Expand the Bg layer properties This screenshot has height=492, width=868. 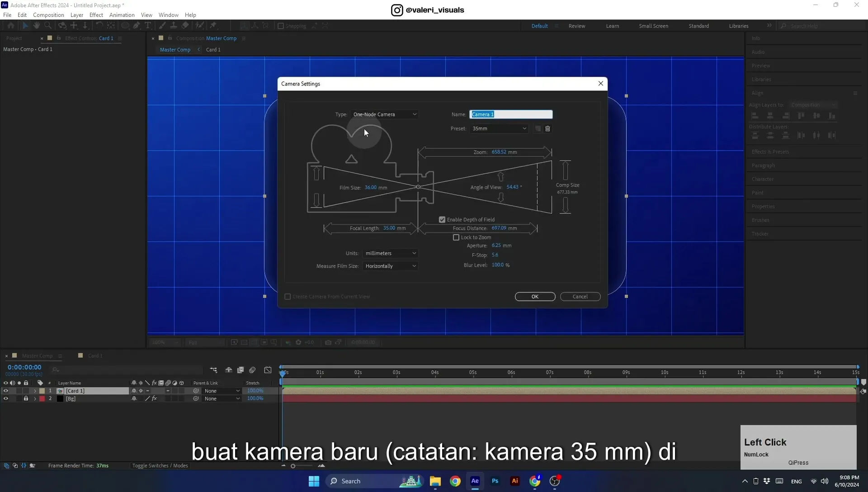tap(35, 399)
